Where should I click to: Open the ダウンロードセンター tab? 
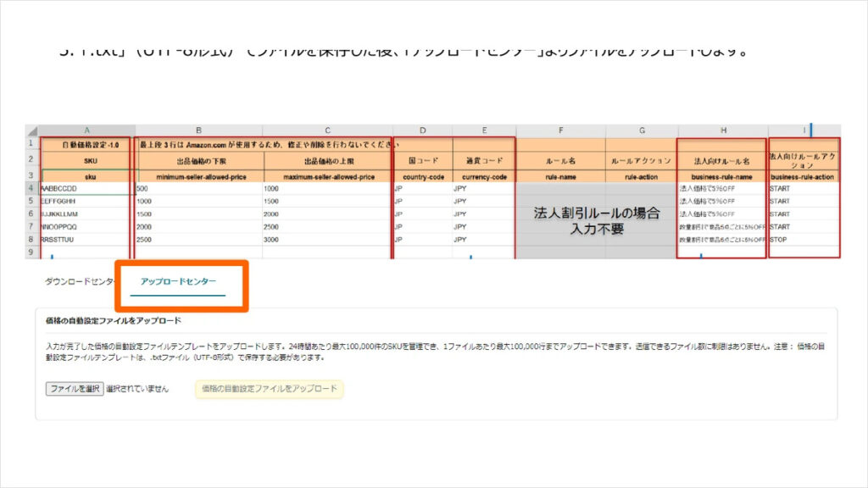(80, 281)
